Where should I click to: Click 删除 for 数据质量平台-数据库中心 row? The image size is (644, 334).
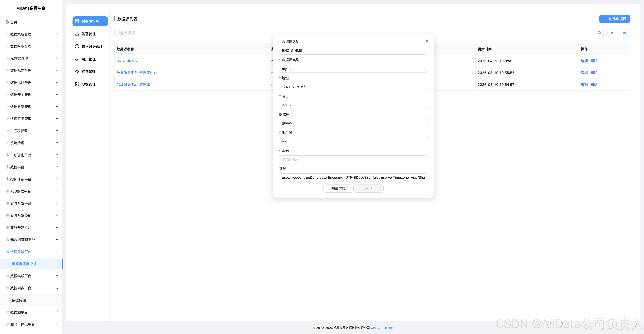click(594, 73)
